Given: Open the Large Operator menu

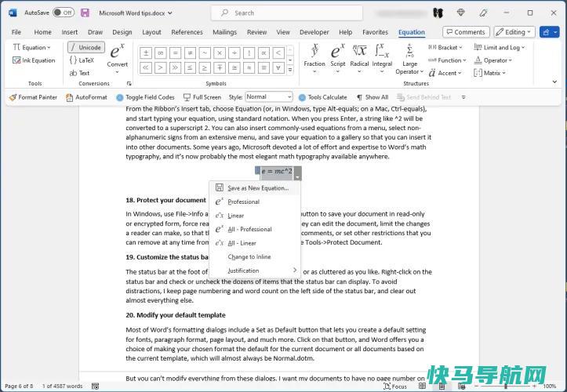Looking at the screenshot, I should [x=409, y=60].
